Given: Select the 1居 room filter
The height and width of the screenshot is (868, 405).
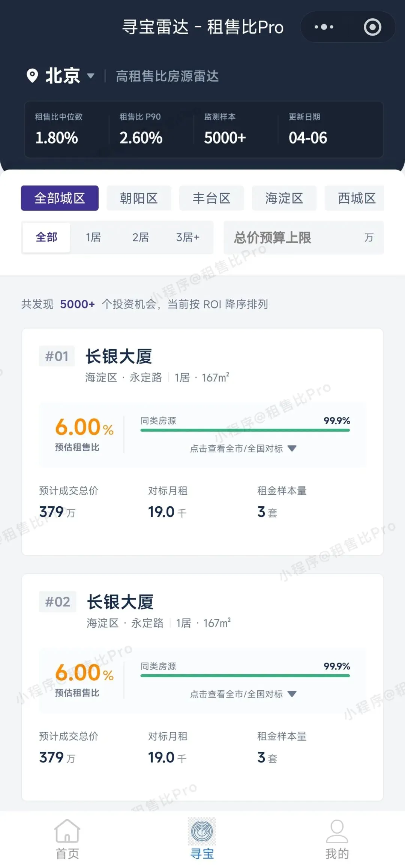Looking at the screenshot, I should (x=93, y=237).
